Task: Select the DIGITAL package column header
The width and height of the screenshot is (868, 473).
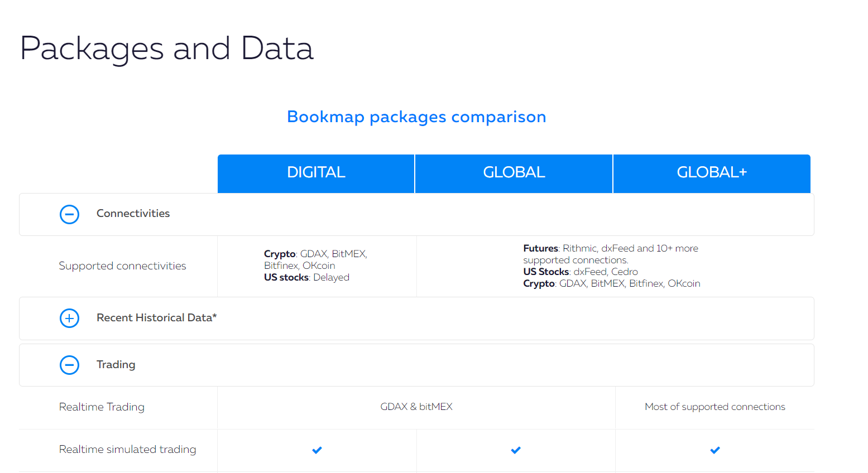Action: pyautogui.click(x=316, y=173)
